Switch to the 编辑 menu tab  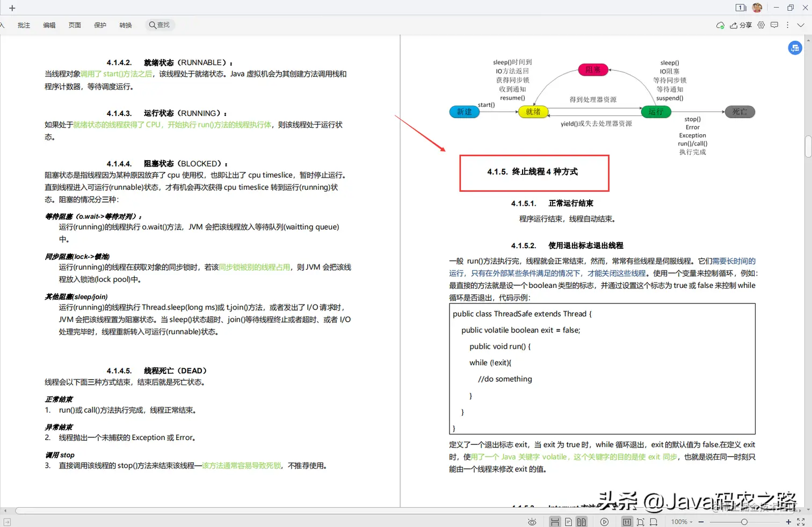click(x=49, y=25)
